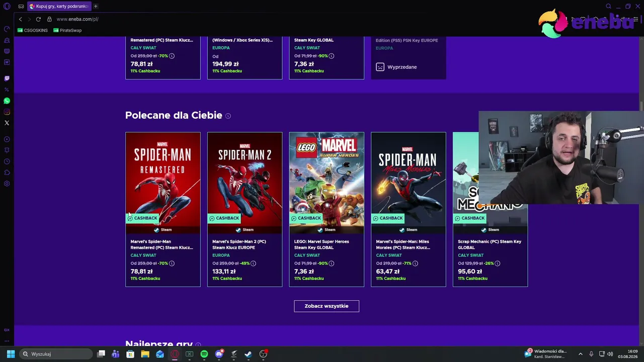Open the CSGOSKINS bookmark

pyautogui.click(x=33, y=30)
